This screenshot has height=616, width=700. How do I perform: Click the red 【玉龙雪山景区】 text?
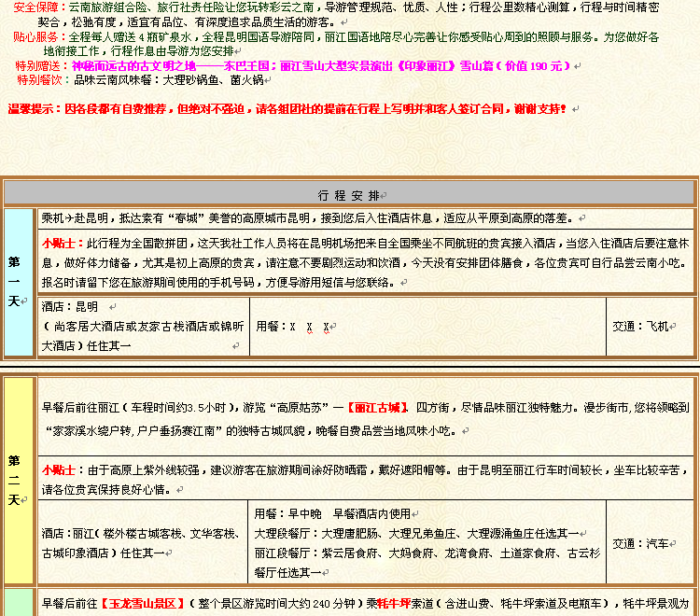click(x=144, y=604)
